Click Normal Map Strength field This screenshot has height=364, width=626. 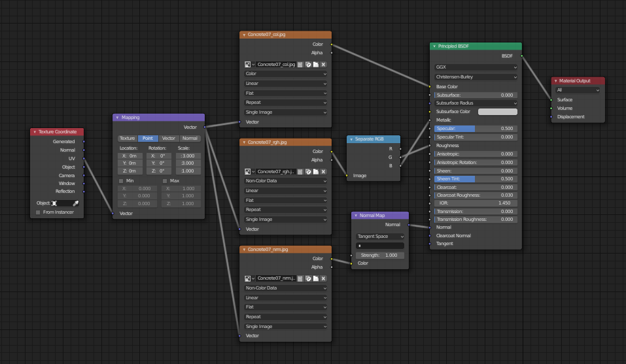(379, 255)
